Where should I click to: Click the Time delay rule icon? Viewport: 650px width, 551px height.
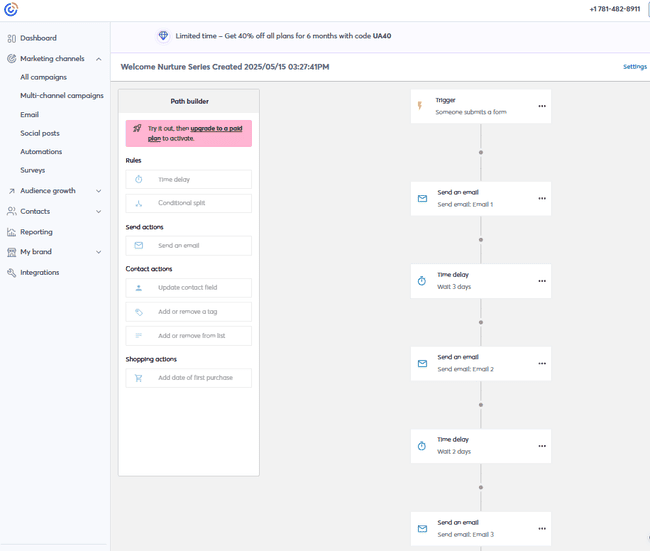point(139,180)
